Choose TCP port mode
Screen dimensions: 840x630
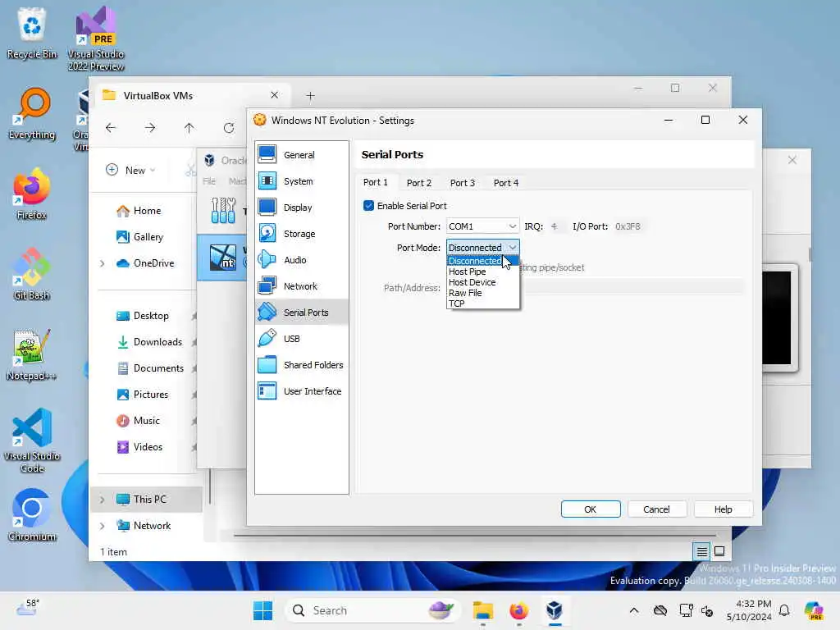coord(482,304)
